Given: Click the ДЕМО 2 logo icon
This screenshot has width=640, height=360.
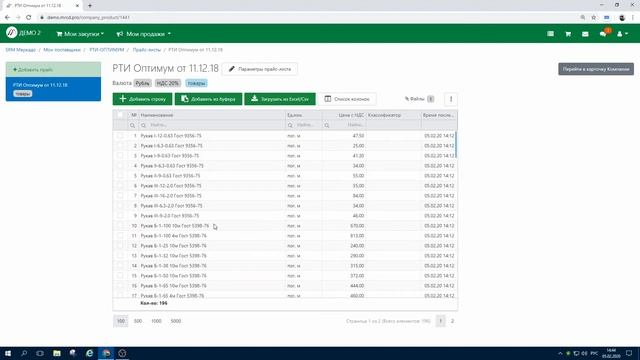Looking at the screenshot, I should (x=11, y=33).
